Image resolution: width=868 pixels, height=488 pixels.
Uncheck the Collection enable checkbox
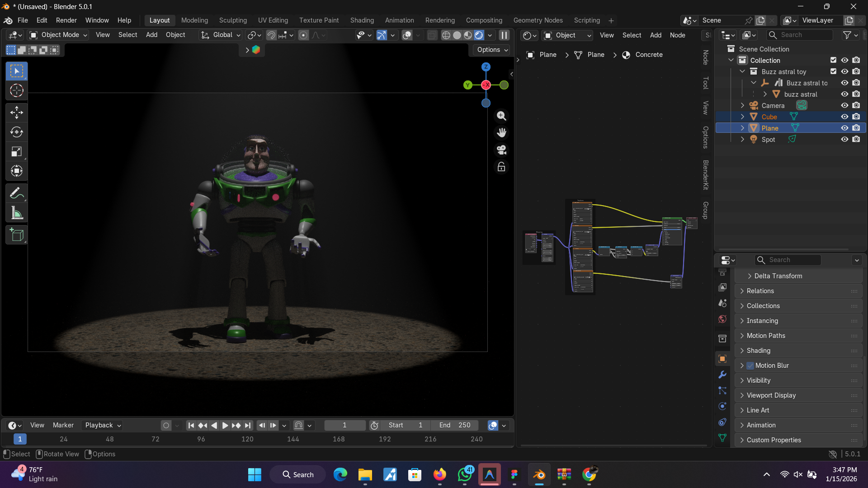[833, 60]
